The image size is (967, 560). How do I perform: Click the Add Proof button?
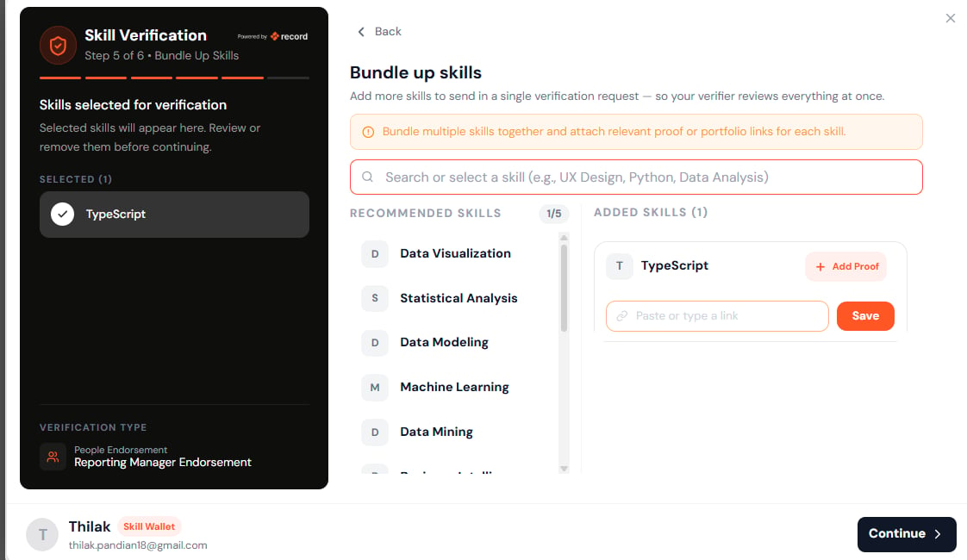coord(846,266)
